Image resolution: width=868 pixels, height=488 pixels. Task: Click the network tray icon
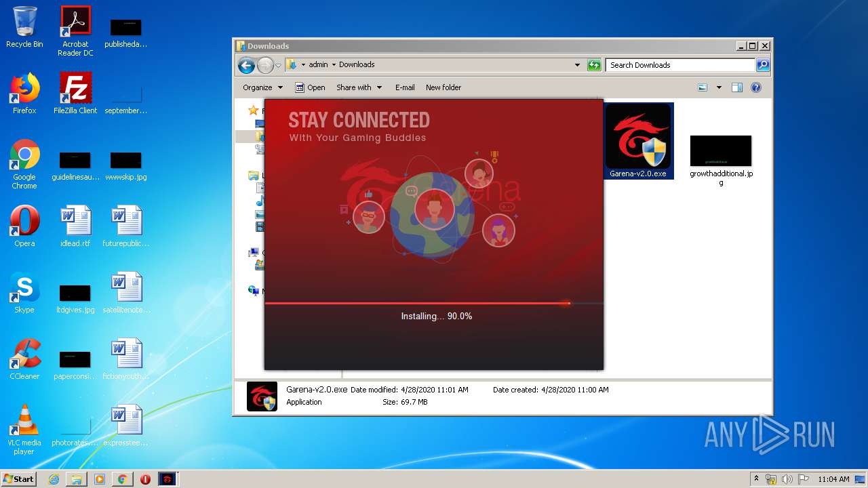click(771, 479)
